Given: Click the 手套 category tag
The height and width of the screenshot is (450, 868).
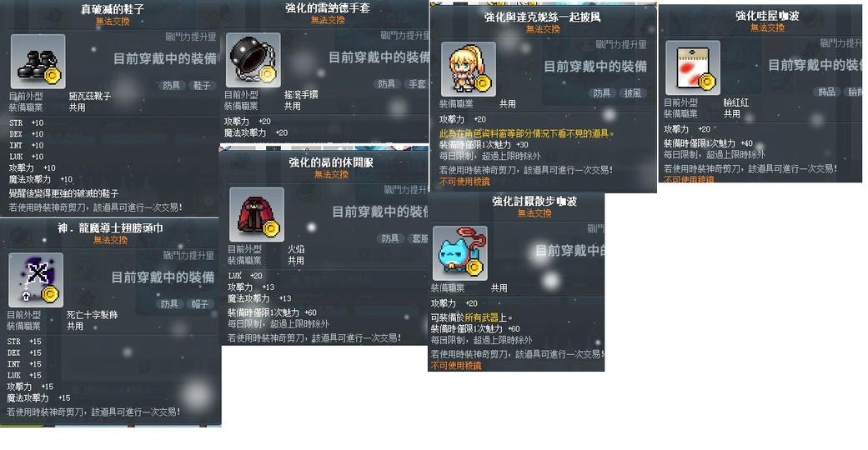Looking at the screenshot, I should point(417,83).
